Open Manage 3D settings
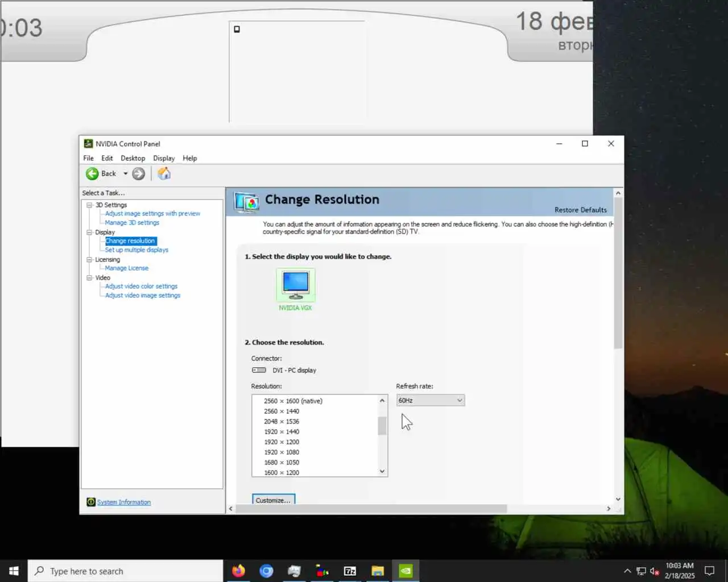 [132, 223]
